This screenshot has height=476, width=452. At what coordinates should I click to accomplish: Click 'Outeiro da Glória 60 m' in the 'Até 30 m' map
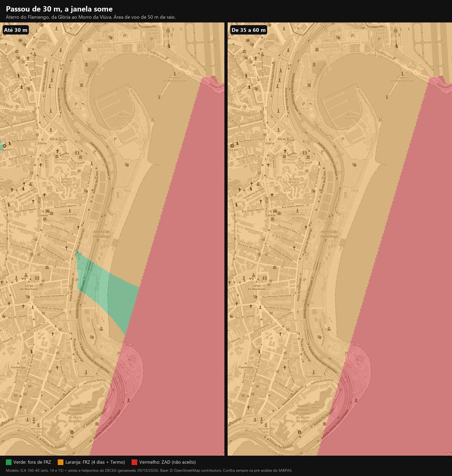coord(66,182)
